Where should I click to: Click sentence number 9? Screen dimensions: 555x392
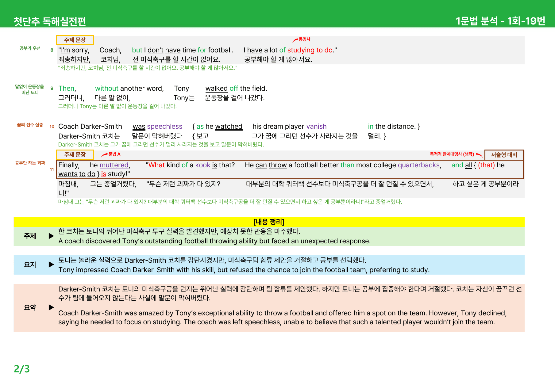pyautogui.click(x=52, y=88)
